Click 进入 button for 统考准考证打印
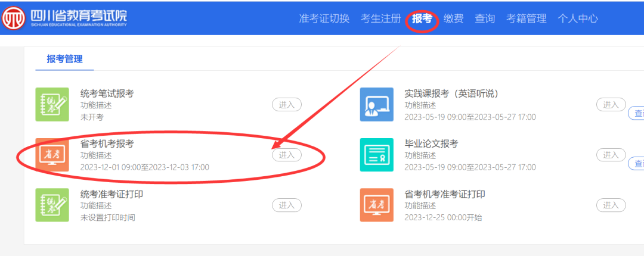 (x=287, y=205)
